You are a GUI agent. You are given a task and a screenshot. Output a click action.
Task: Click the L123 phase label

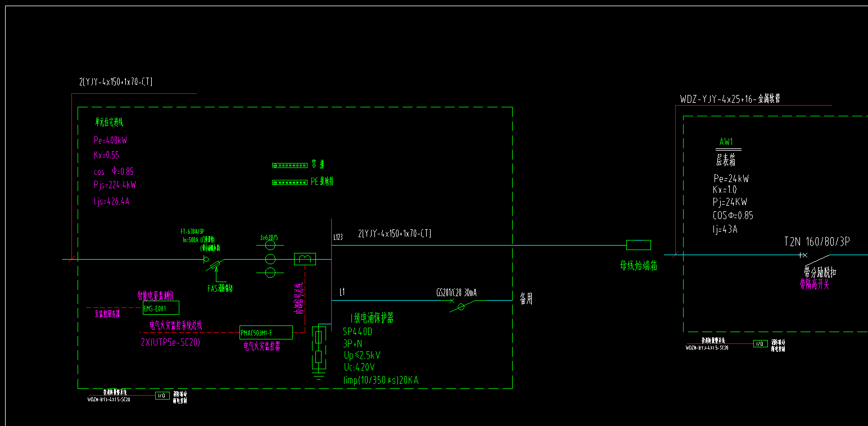338,238
